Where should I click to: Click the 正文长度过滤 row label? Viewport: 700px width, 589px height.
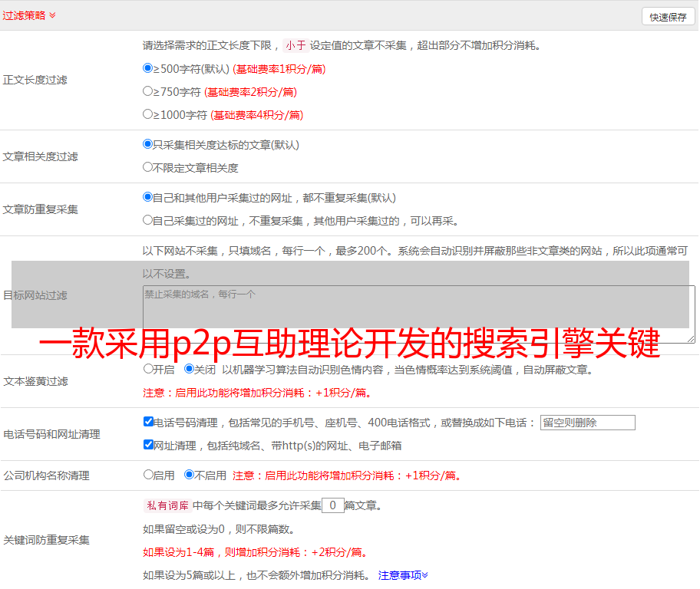[x=35, y=80]
